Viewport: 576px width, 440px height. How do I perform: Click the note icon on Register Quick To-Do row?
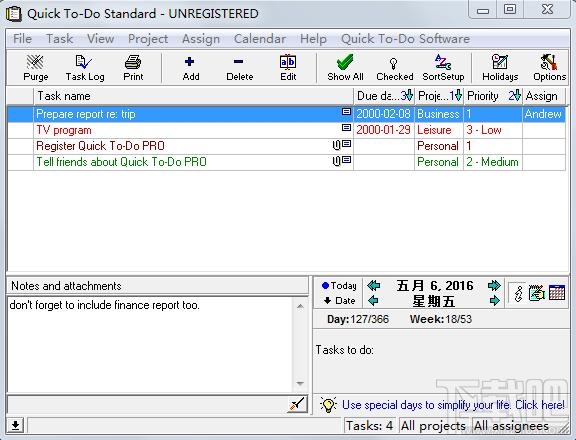click(346, 144)
